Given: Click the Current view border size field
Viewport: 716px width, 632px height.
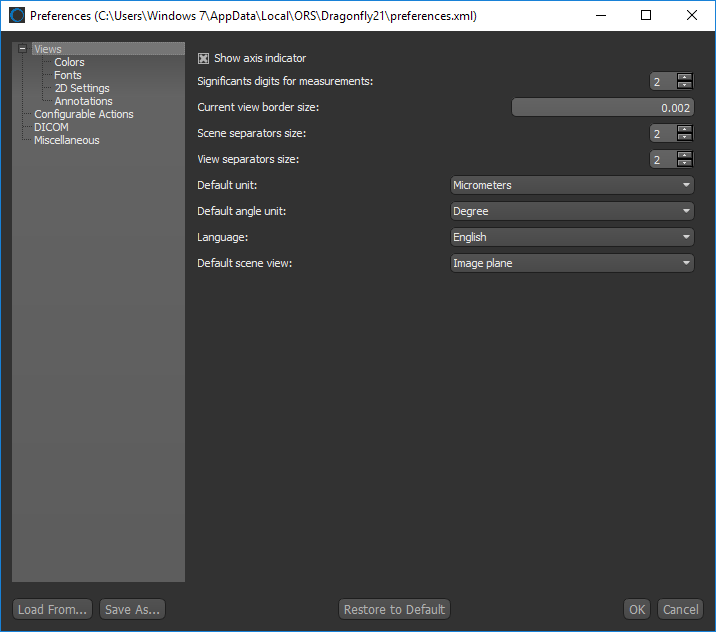Looking at the screenshot, I should (x=602, y=107).
